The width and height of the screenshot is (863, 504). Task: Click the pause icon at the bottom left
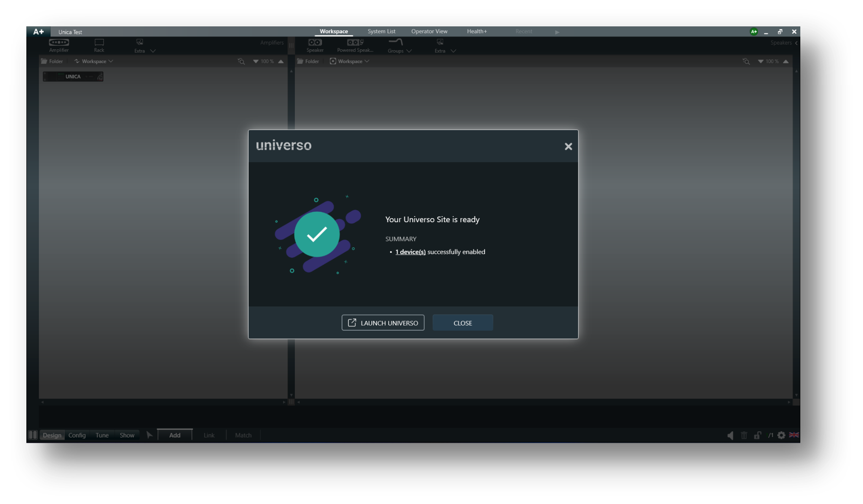[33, 435]
